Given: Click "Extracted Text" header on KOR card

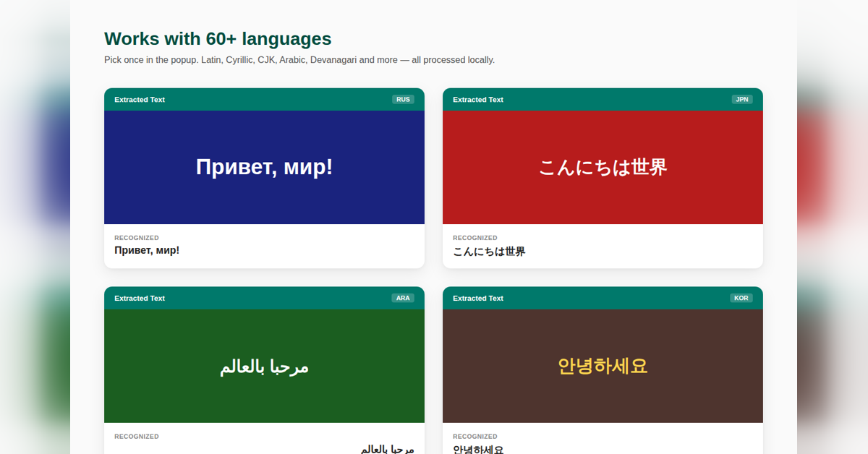Looking at the screenshot, I should [478, 298].
